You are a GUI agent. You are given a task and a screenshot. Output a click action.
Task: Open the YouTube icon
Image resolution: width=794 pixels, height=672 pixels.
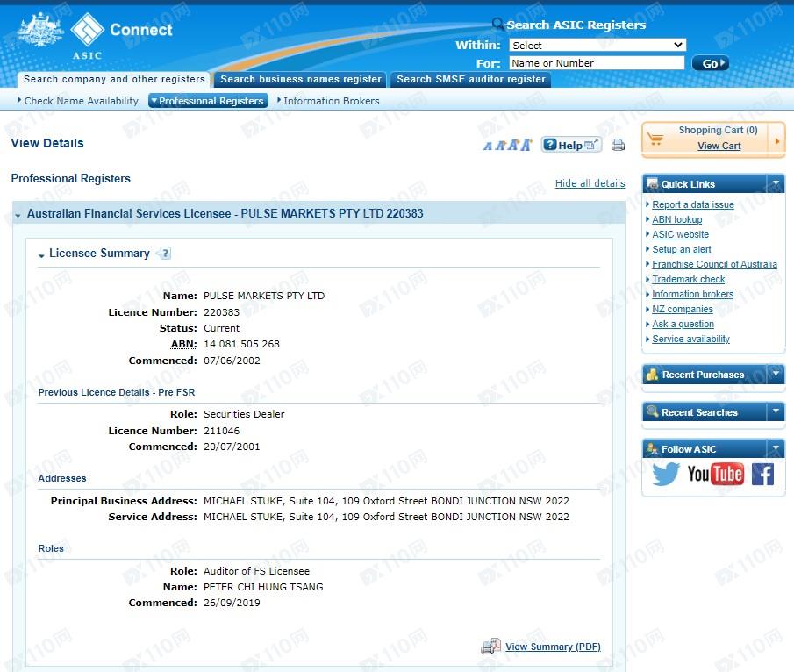[715, 475]
